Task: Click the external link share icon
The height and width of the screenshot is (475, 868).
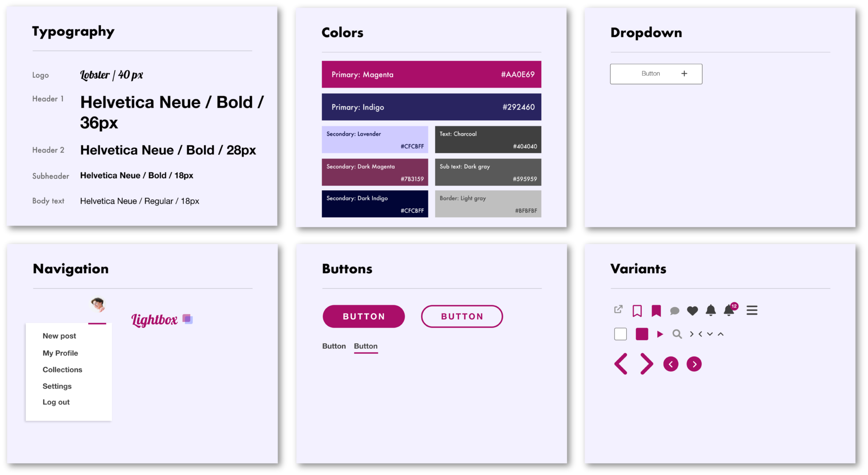Action: (x=618, y=309)
